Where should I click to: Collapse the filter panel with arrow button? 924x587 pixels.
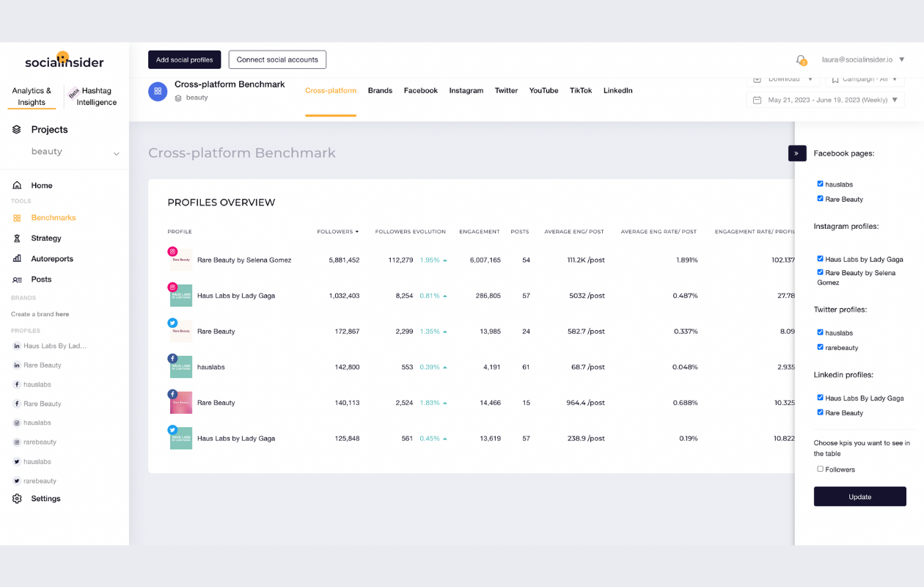(x=796, y=153)
